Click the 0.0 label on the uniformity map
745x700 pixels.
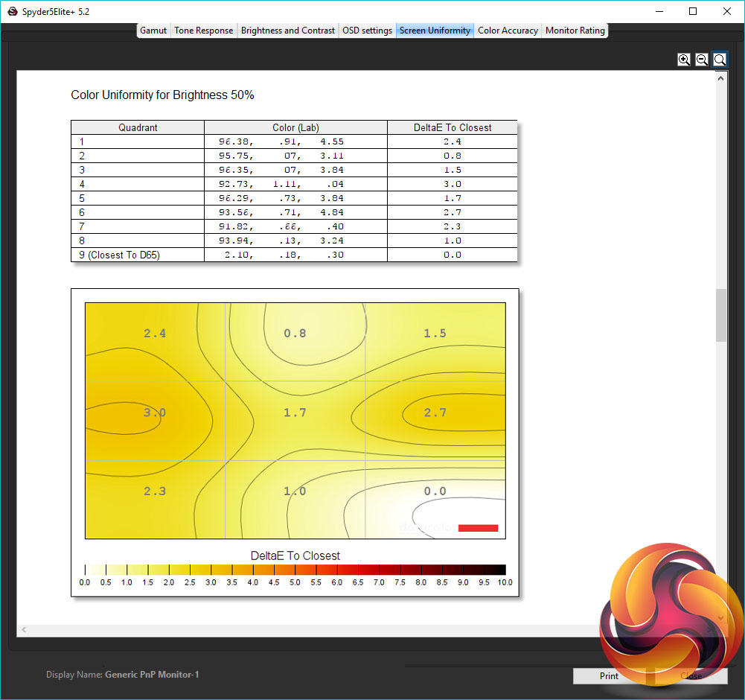435,491
